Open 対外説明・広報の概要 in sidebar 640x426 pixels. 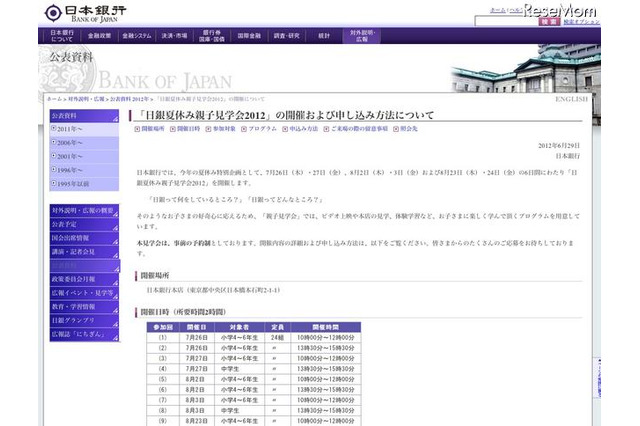[x=84, y=211]
